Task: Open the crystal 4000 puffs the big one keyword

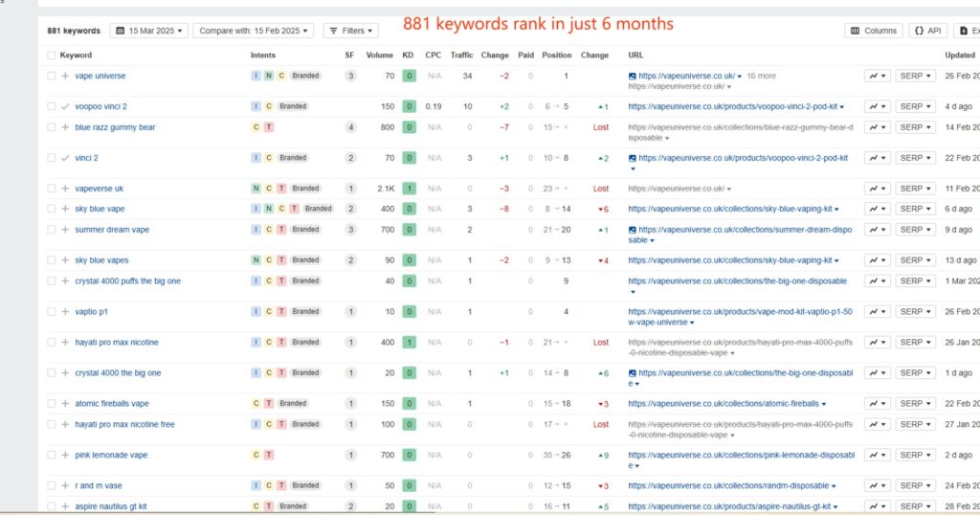Action: (127, 280)
